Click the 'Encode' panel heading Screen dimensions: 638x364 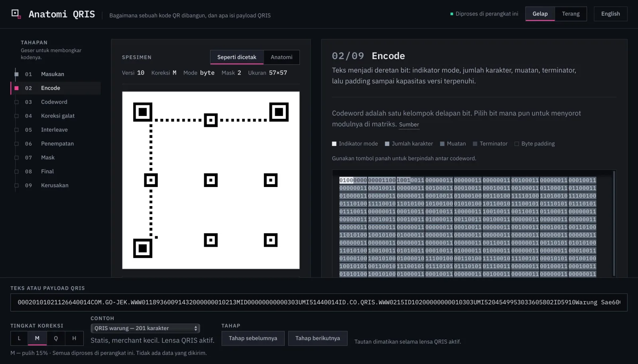click(x=388, y=56)
